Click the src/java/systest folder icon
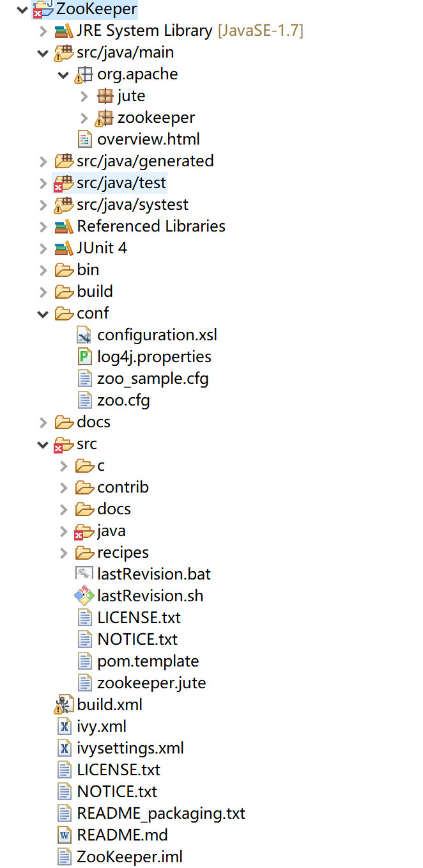 (x=63, y=205)
